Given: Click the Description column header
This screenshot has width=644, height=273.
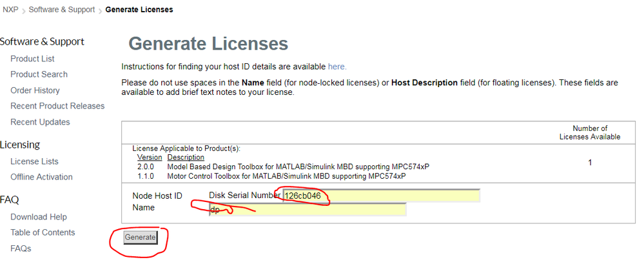Looking at the screenshot, I should pos(186,157).
